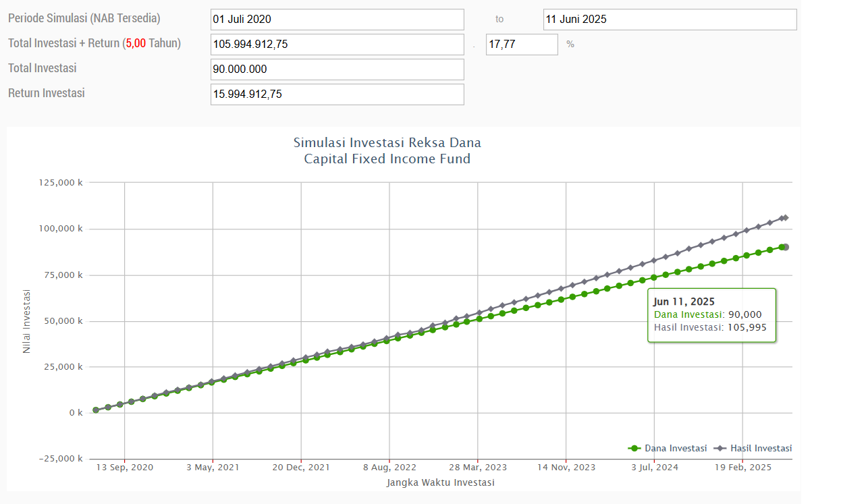The image size is (843, 504).
Task: Click the x-axis label "14 Nov, 2023"
Action: pos(566,468)
